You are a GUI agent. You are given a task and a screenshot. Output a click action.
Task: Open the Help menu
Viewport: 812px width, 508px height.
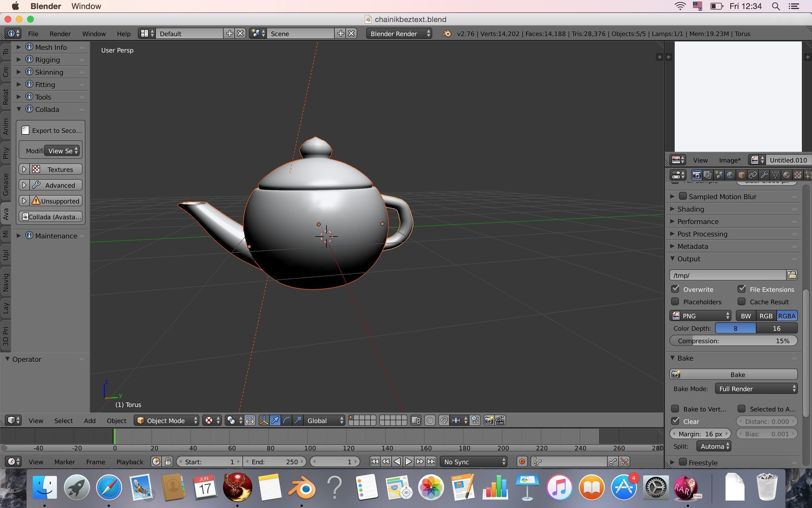(123, 34)
